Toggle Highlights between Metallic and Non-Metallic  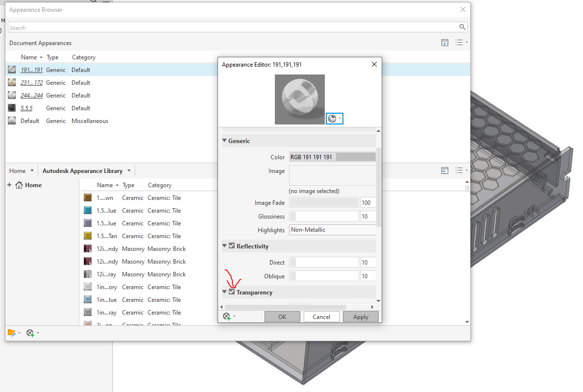tap(332, 229)
